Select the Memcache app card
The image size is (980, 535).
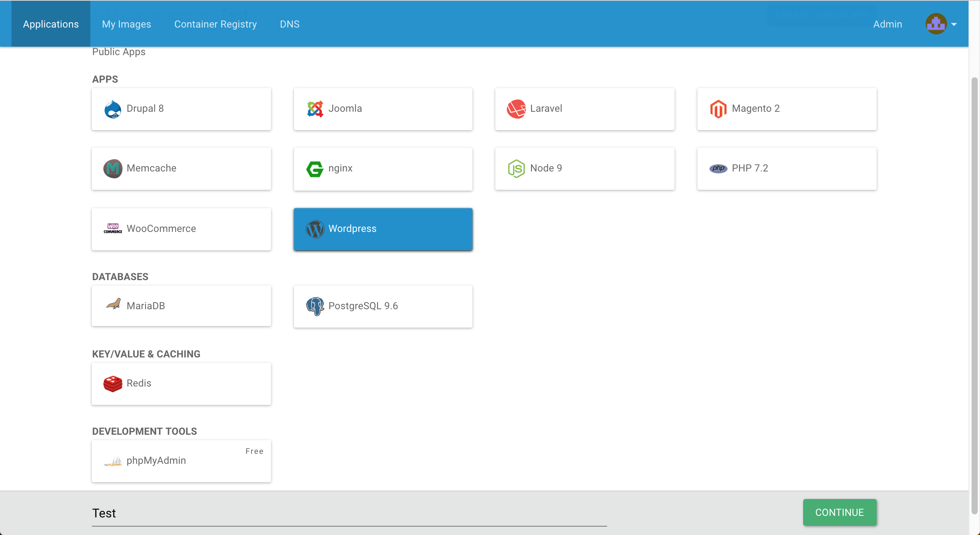tap(181, 169)
